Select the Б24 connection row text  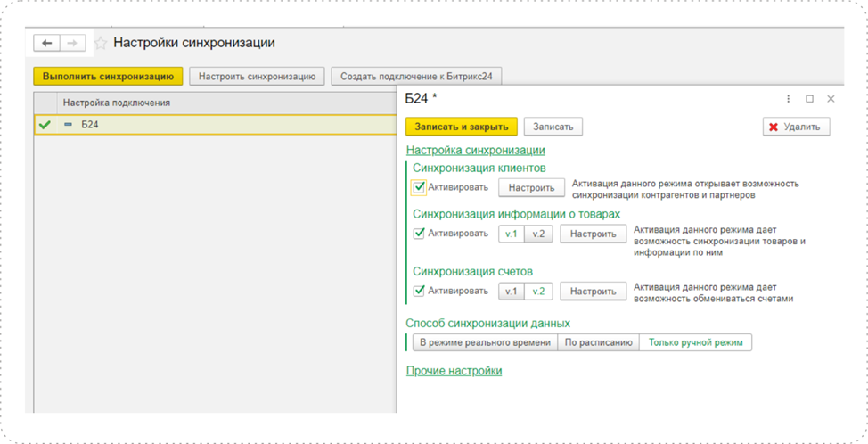tap(90, 125)
